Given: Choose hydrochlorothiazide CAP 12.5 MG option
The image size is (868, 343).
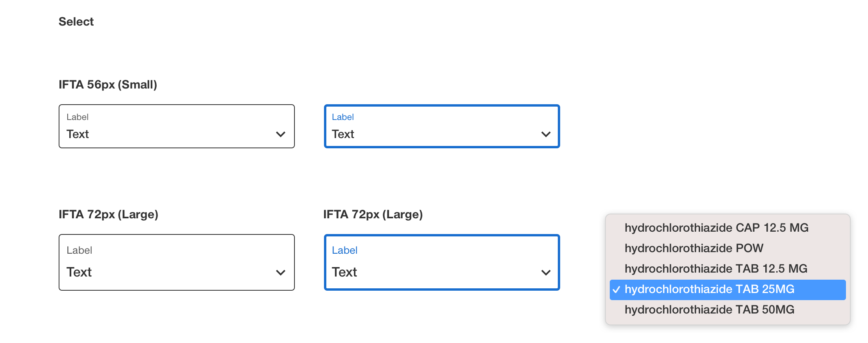Looking at the screenshot, I should [x=716, y=228].
